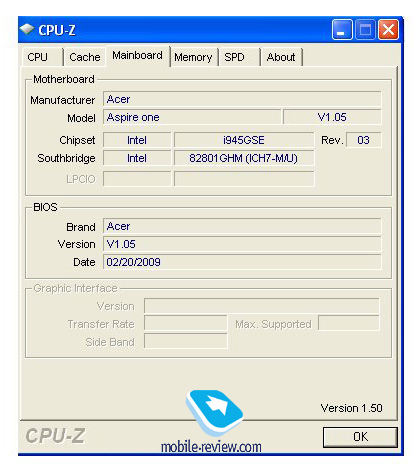Click the Graphic Interface Version field
The height and width of the screenshot is (467, 413).
[262, 306]
